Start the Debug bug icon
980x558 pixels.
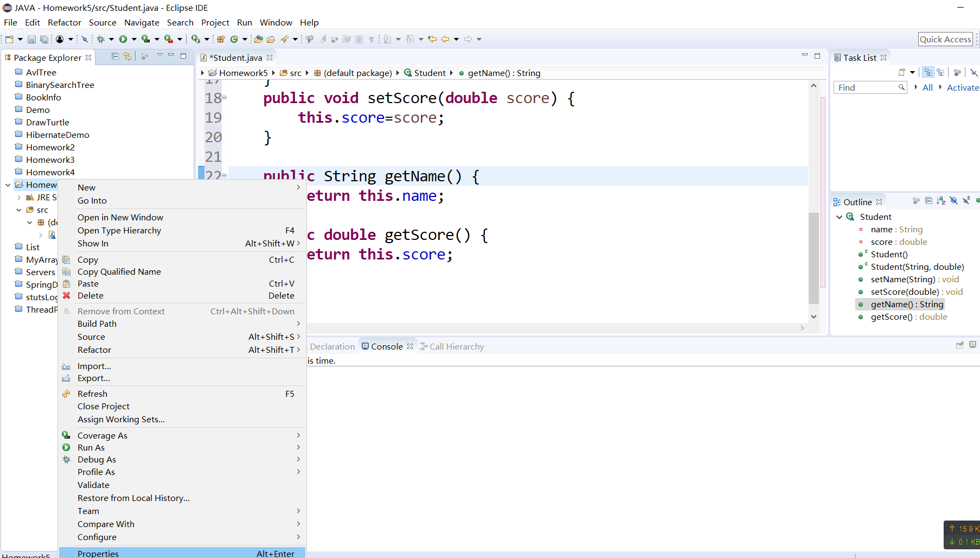[x=100, y=39]
